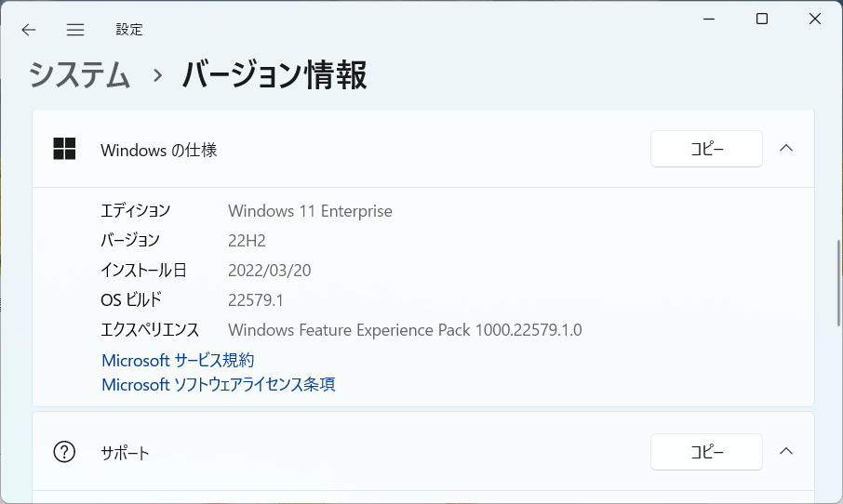
Task: Click the バージョン情報 page title
Action: coord(274,74)
